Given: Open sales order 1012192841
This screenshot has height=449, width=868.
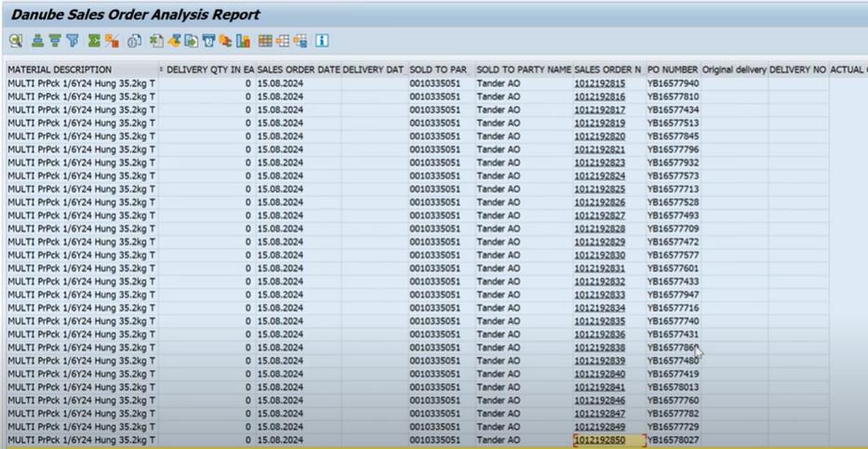Looking at the screenshot, I should coord(599,387).
